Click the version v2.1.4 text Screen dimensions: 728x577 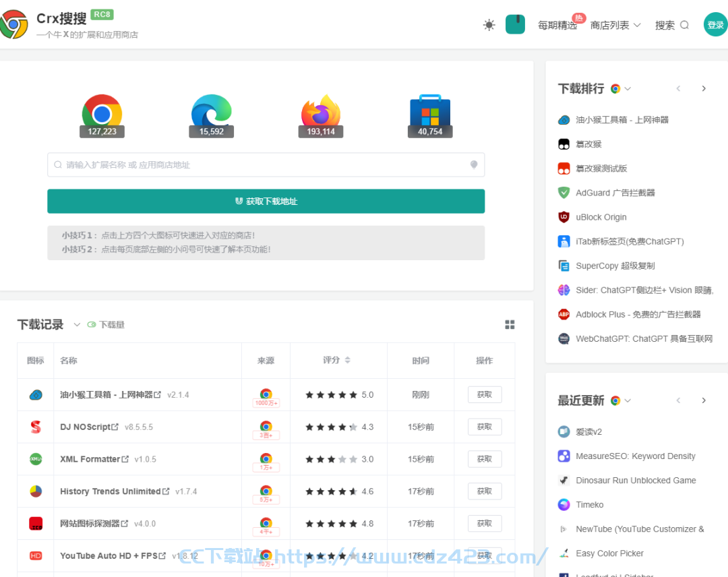[178, 395]
